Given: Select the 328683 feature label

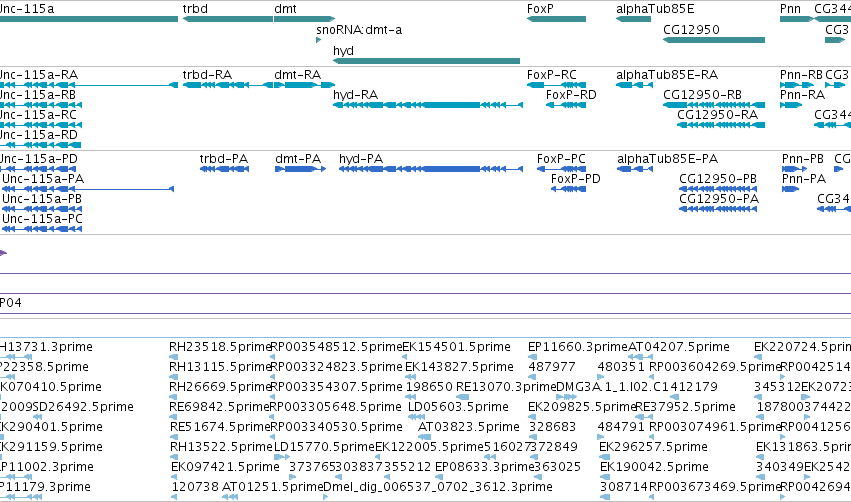Looking at the screenshot, I should click(x=552, y=427).
